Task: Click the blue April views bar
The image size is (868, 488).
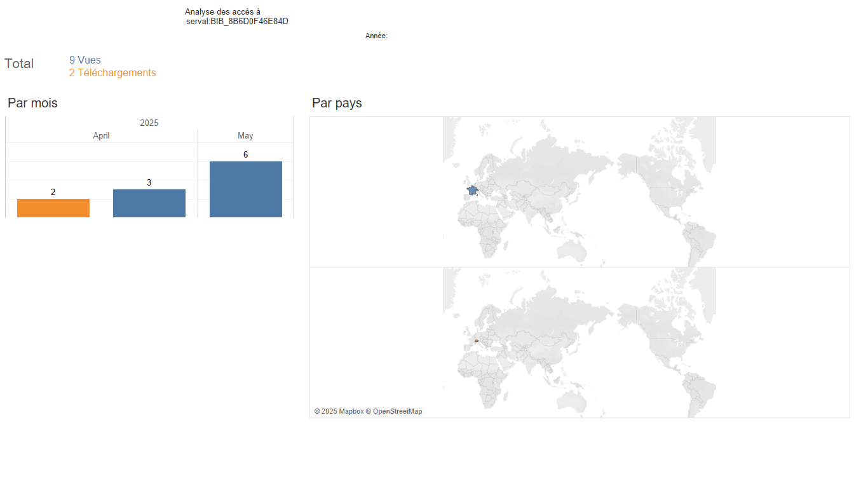Action: pos(149,203)
